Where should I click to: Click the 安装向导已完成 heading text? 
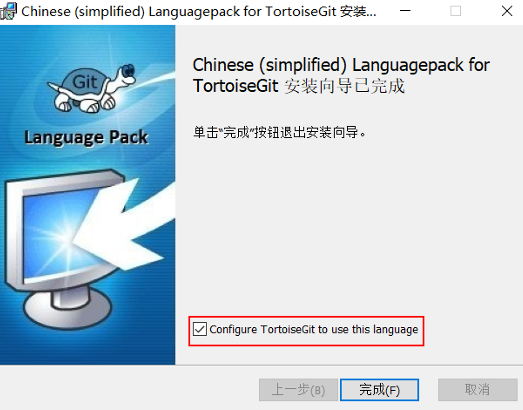344,86
